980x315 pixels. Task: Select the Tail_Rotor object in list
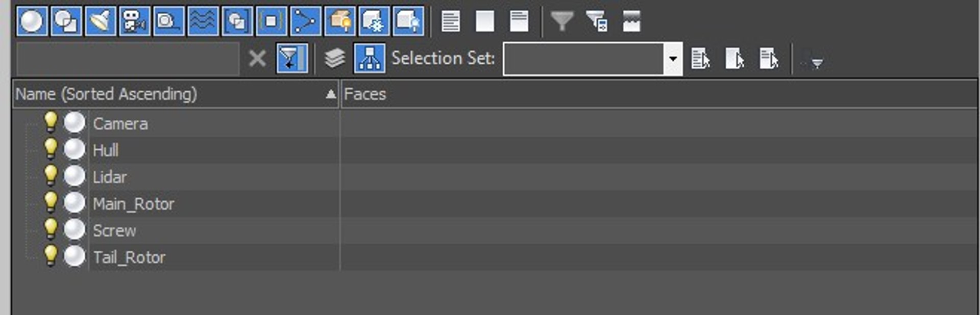point(129,257)
